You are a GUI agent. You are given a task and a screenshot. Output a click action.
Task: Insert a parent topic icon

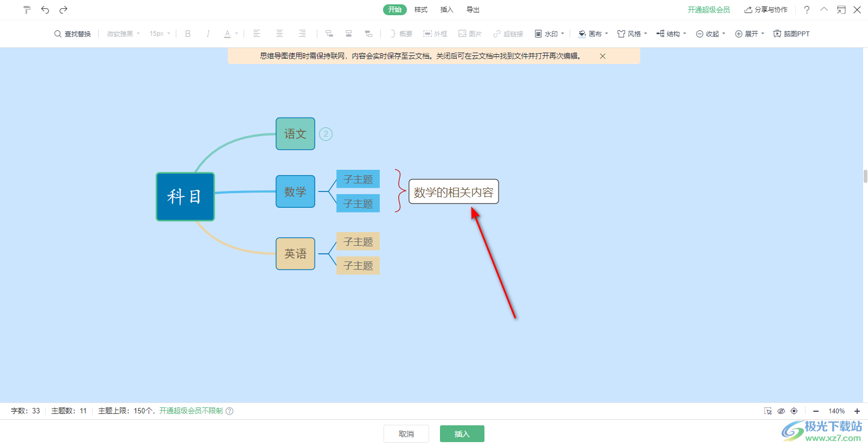368,34
